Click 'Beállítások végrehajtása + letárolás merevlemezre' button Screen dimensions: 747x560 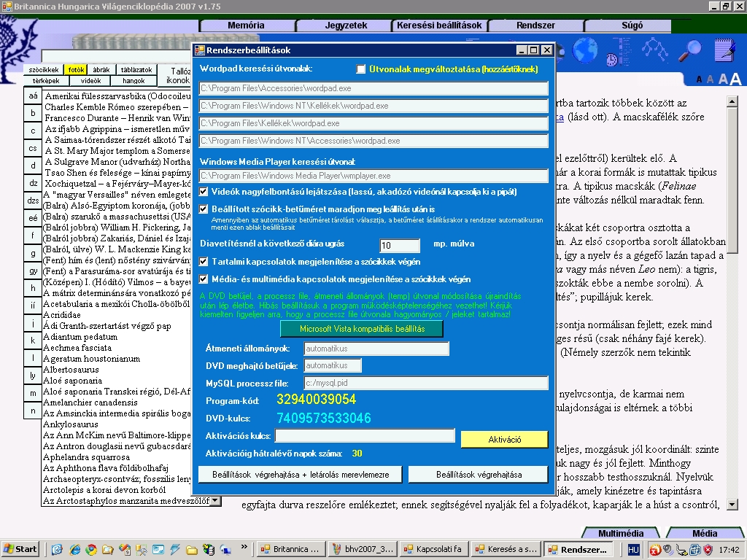pyautogui.click(x=300, y=474)
